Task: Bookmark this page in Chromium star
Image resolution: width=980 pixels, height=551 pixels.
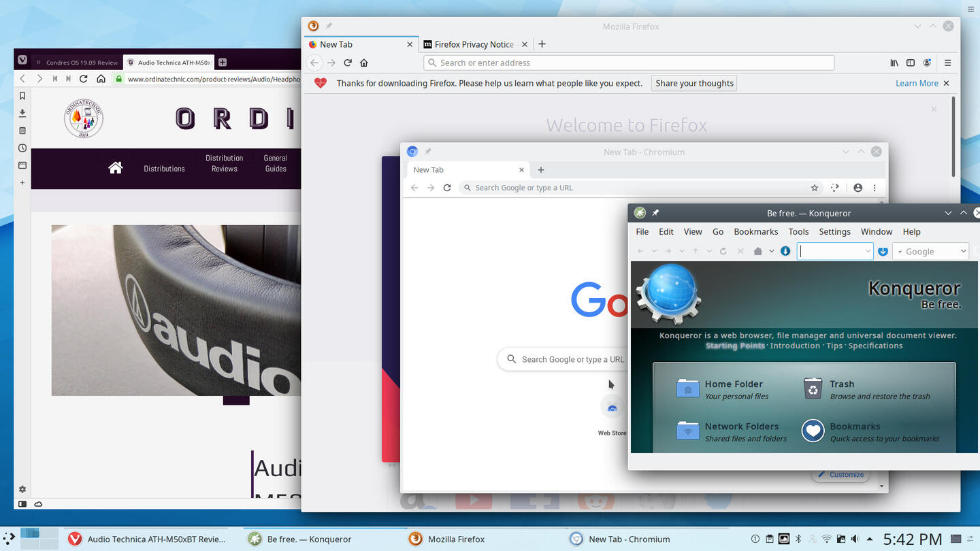Action: (x=814, y=188)
